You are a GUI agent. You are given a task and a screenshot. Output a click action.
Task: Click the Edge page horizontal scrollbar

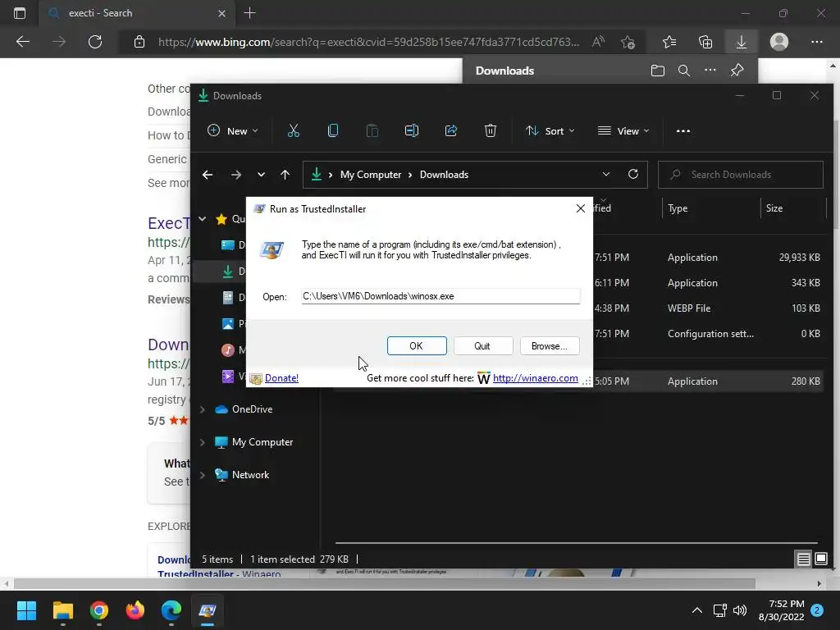[385, 583]
